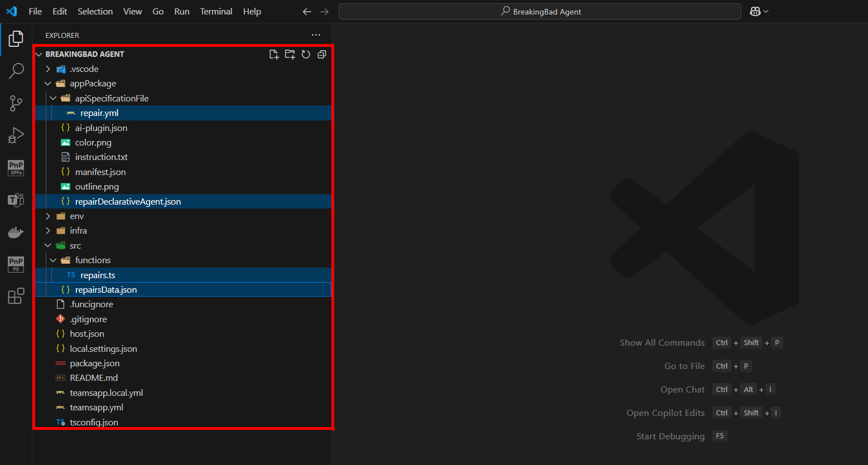The width and height of the screenshot is (868, 465).
Task: Collapse the functions folder
Action: (53, 260)
